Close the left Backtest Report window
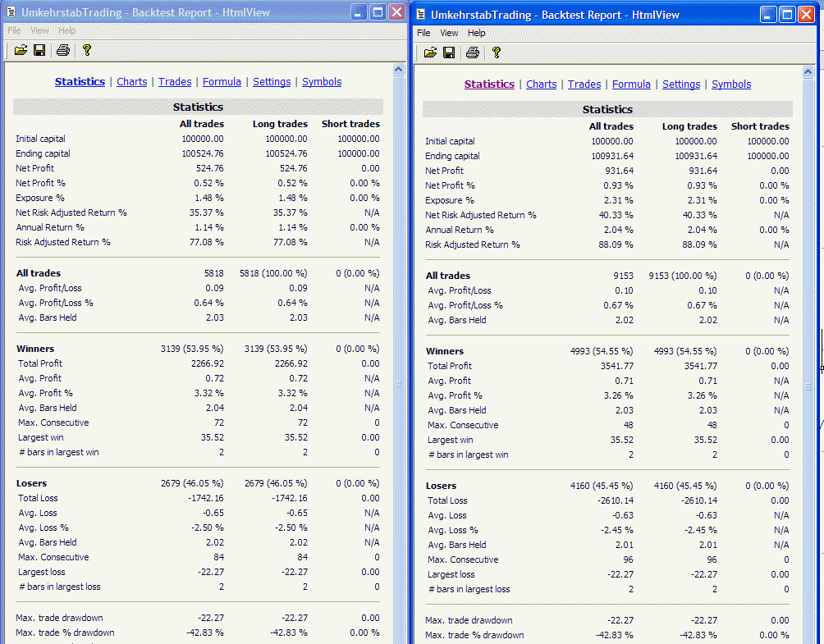The width and height of the screenshot is (824, 644). click(x=396, y=12)
